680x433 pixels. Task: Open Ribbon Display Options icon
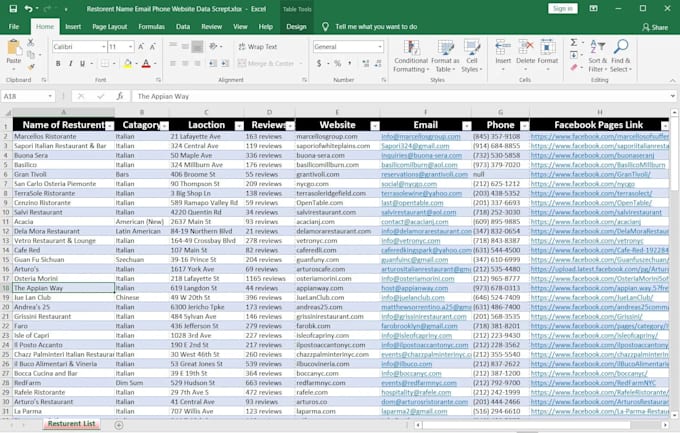(594, 9)
